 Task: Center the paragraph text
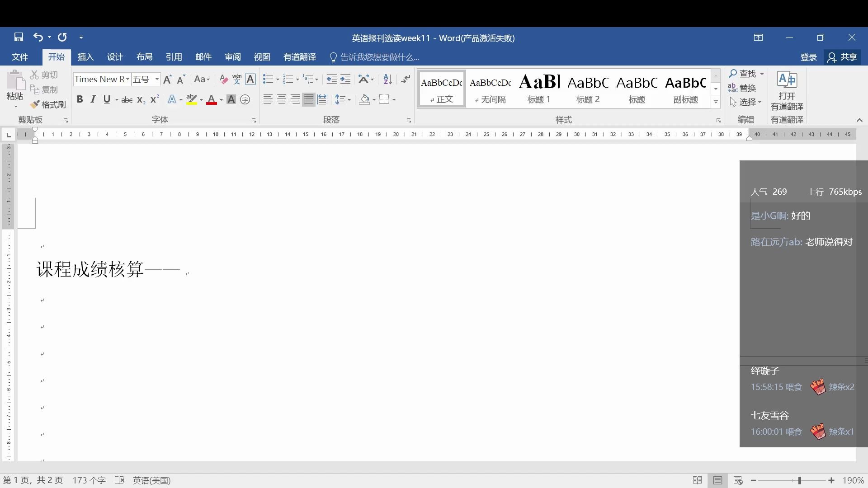pos(282,99)
